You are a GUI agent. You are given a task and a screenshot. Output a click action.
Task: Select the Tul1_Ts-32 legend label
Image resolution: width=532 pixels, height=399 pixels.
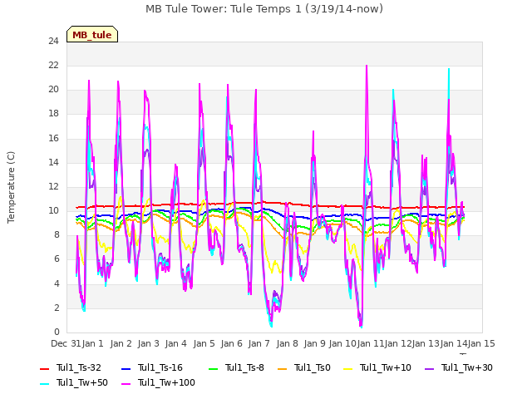click(79, 367)
